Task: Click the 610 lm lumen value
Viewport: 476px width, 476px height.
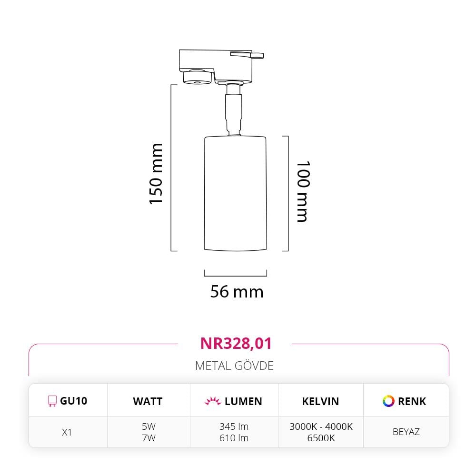Action: tap(234, 438)
